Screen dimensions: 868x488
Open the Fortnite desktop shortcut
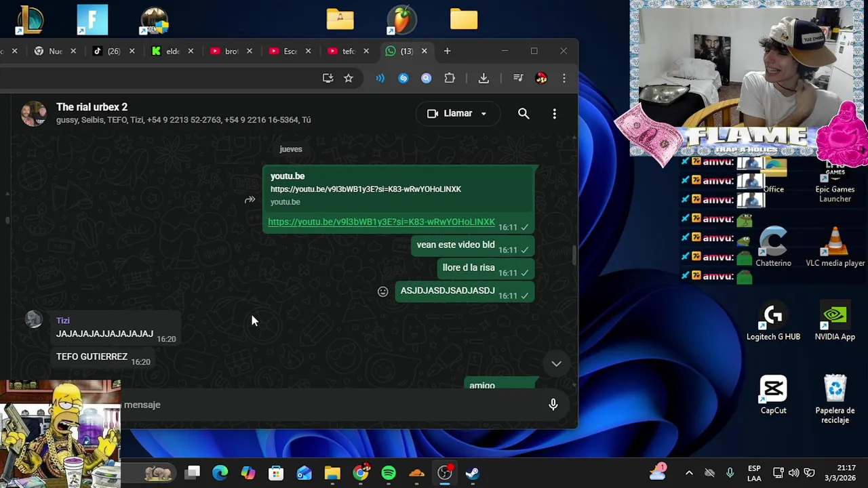pyautogui.click(x=92, y=19)
